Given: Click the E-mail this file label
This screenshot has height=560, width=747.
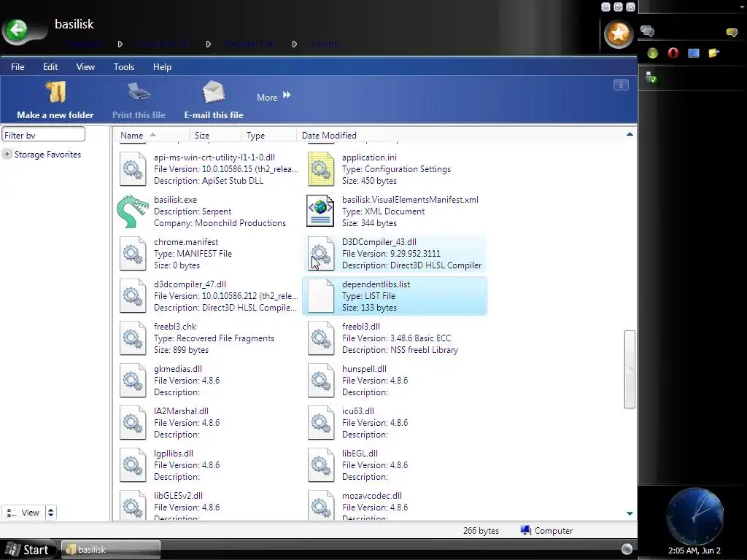Looking at the screenshot, I should pyautogui.click(x=214, y=114).
